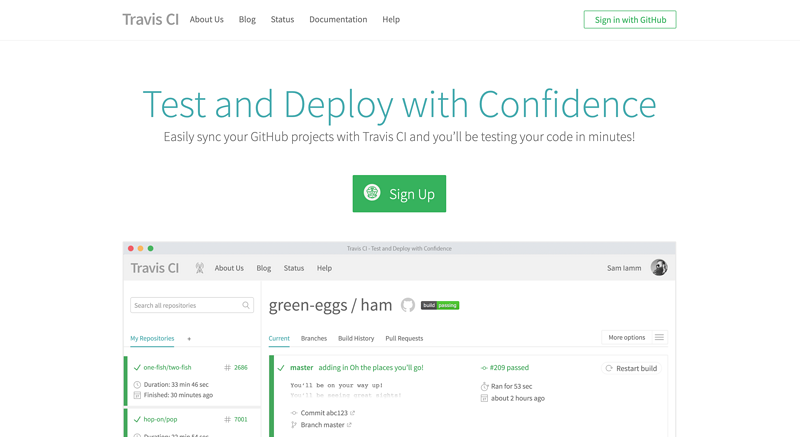Click the #209 passed build link
Image resolution: width=800 pixels, height=437 pixels.
click(509, 368)
